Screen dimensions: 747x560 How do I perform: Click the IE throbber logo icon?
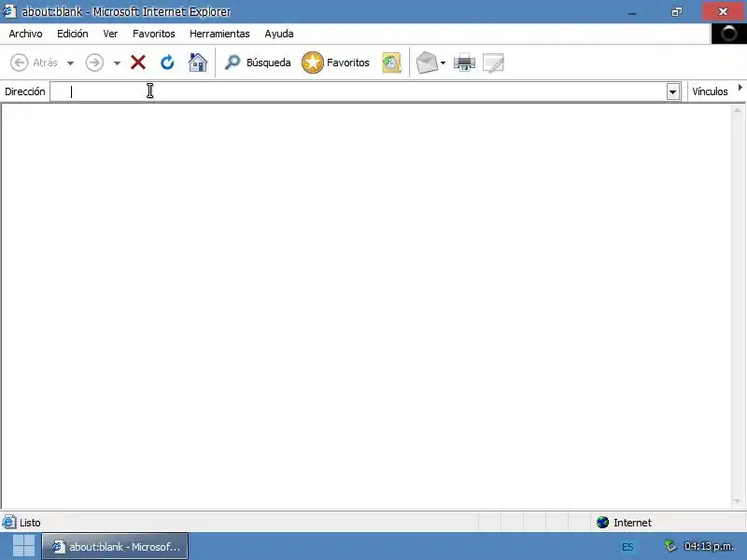click(729, 34)
